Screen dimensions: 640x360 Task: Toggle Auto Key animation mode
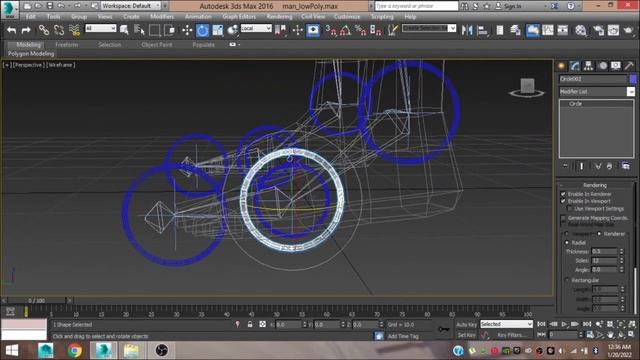[466, 324]
